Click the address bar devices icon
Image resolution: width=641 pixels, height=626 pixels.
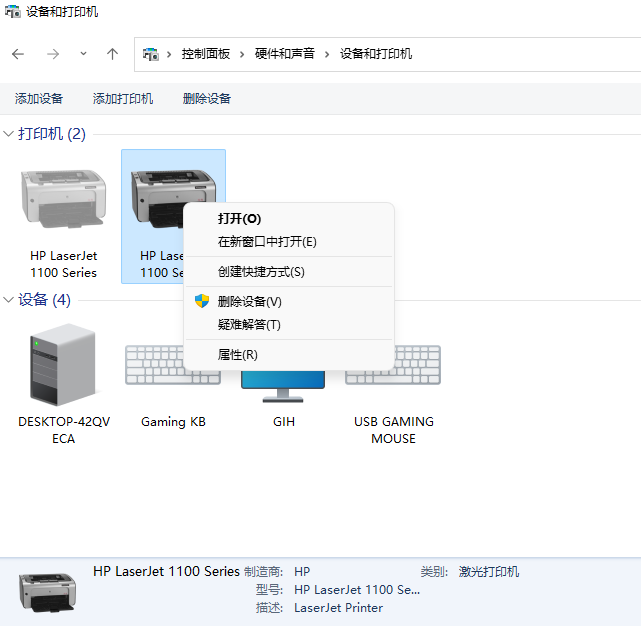pos(150,54)
